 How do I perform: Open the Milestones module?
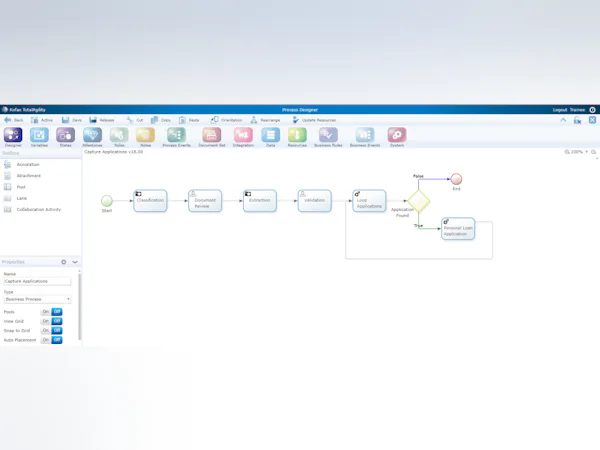pyautogui.click(x=92, y=135)
